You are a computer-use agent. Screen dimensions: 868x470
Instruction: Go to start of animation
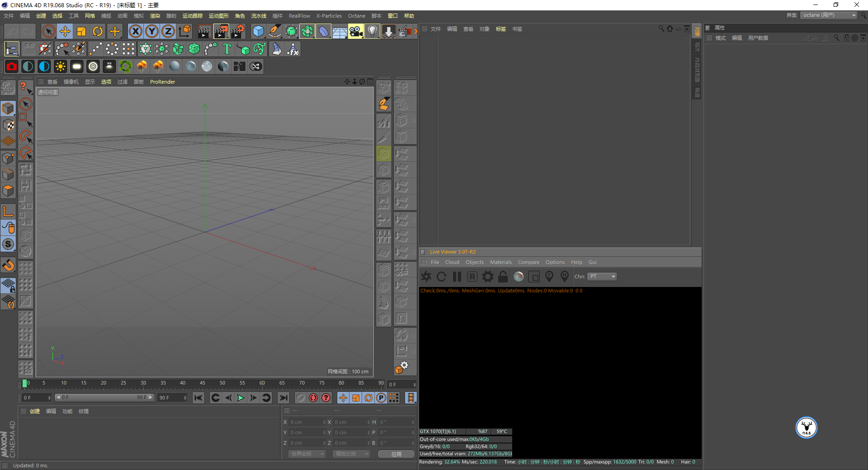pyautogui.click(x=198, y=398)
